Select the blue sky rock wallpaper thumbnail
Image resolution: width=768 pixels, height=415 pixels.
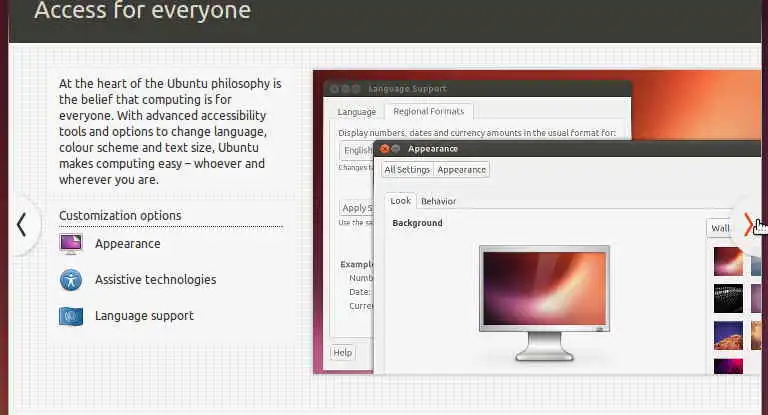coord(728,336)
